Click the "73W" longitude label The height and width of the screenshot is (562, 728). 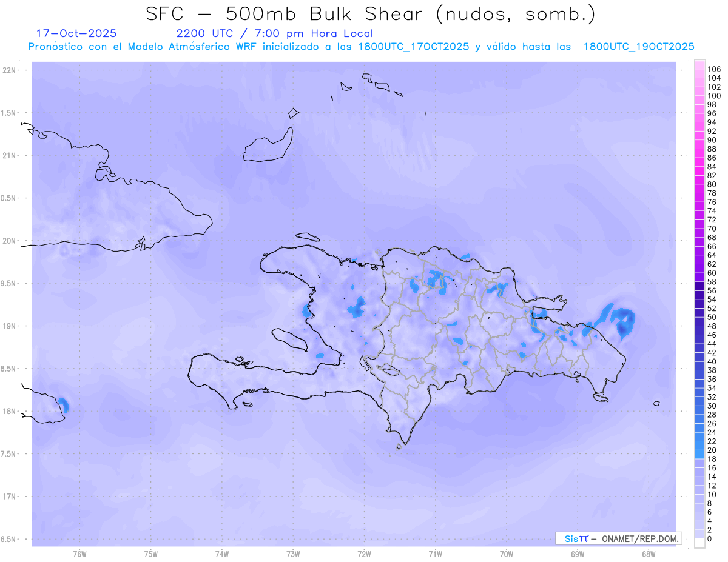click(293, 554)
